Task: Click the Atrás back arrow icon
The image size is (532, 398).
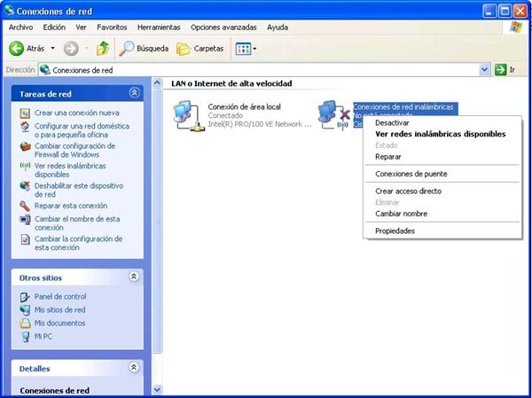Action: click(16, 48)
